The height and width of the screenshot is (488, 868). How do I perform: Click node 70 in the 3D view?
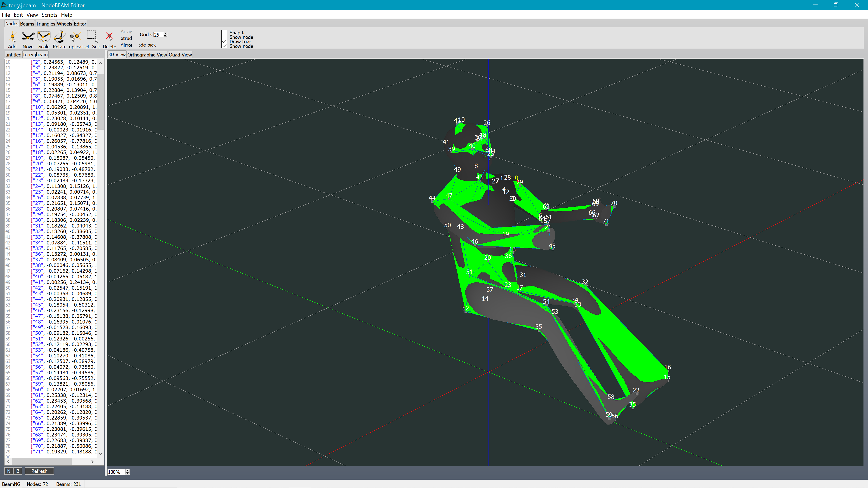[614, 203]
